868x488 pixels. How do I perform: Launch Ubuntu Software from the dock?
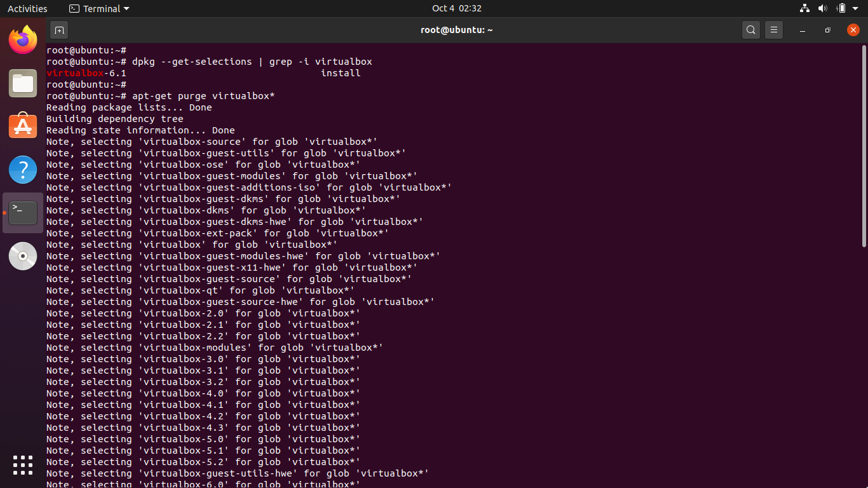23,126
